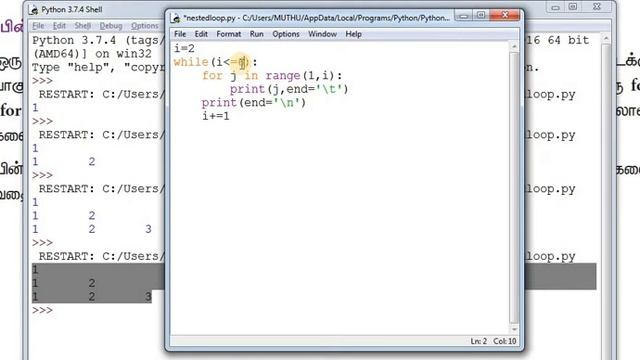Click the Python icon in editor title bar
This screenshot has height=360, width=640.
click(x=176, y=18)
